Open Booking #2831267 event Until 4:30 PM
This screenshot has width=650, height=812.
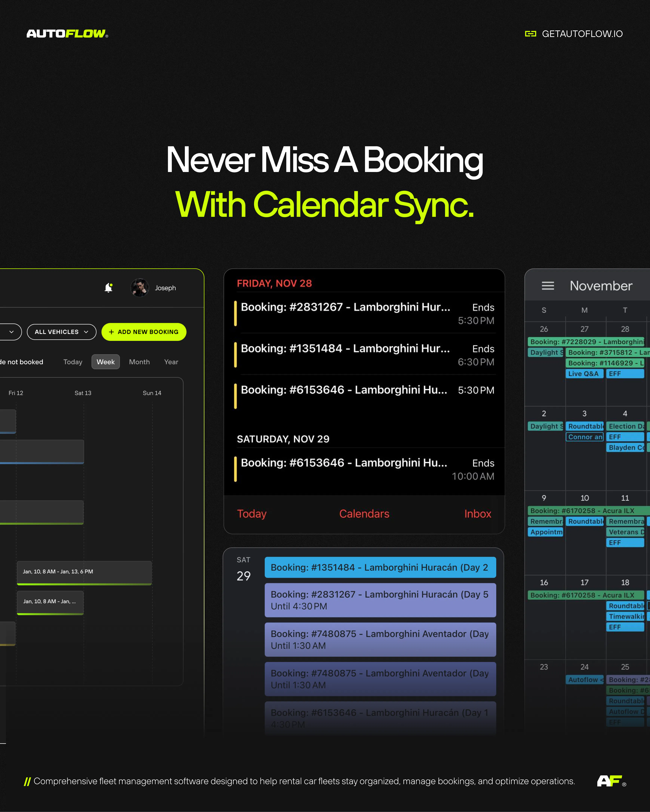[x=380, y=600]
